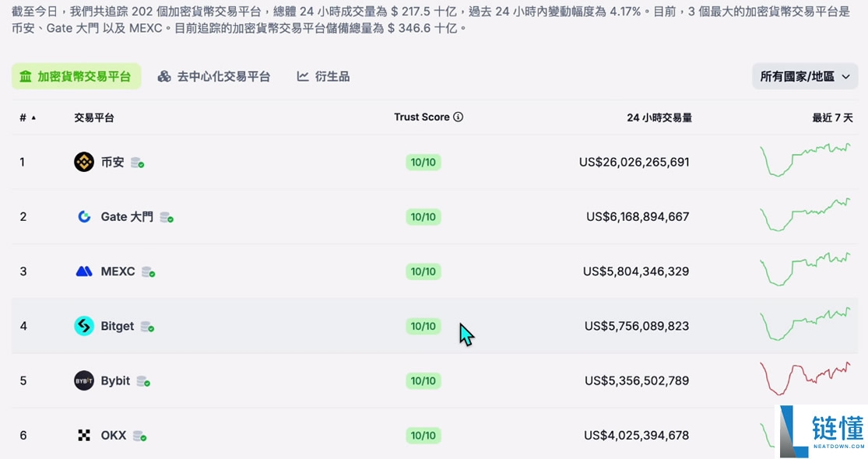
Task: Open the 所有國家/地區 dropdown
Action: point(805,76)
